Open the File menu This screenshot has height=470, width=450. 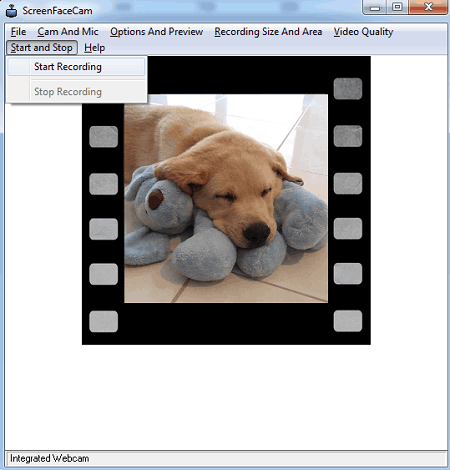[x=18, y=32]
